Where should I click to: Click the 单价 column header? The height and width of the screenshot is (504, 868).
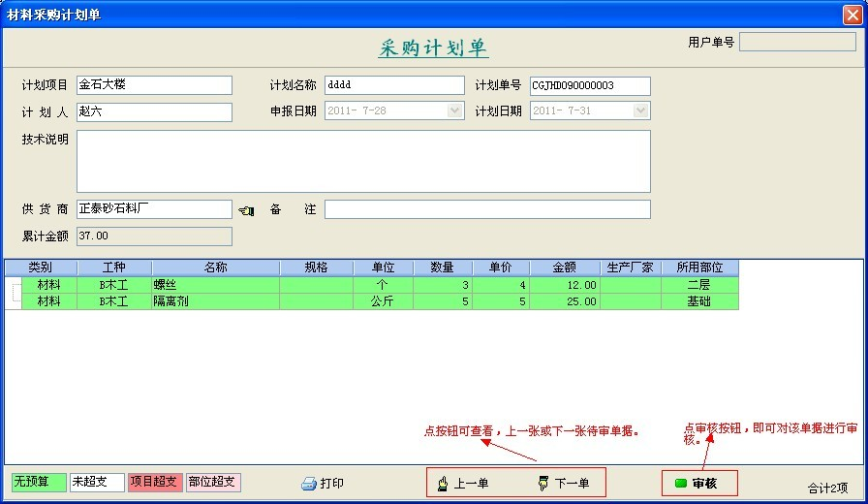(x=501, y=268)
